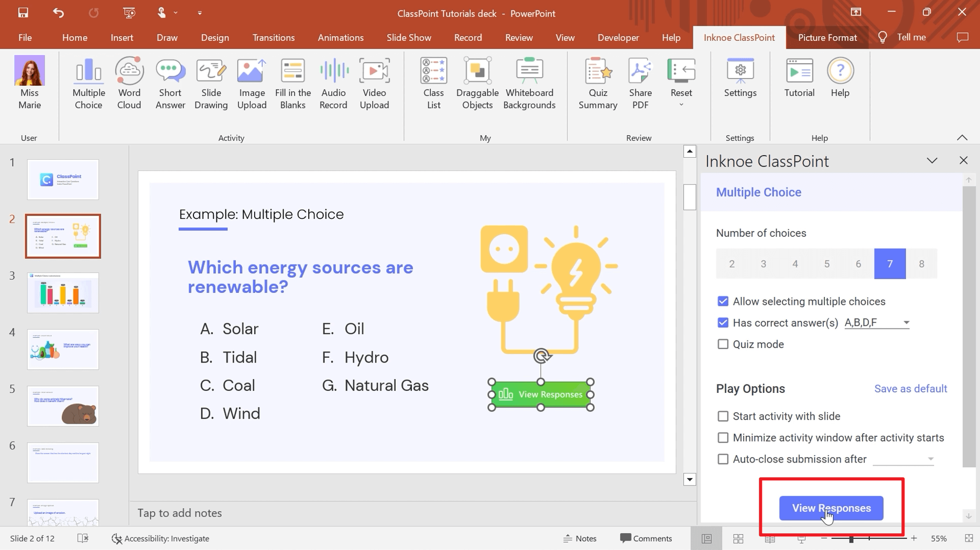Check Minimize activity window after activity starts
This screenshot has width=980, height=550.
pyautogui.click(x=723, y=438)
